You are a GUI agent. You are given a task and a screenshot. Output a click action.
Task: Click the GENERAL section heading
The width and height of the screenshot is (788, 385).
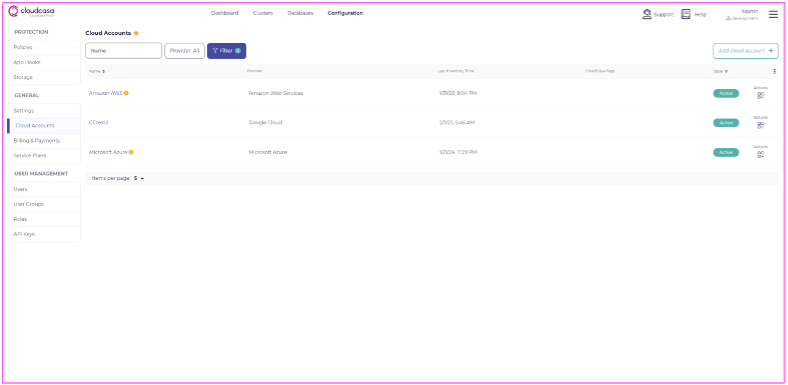27,95
